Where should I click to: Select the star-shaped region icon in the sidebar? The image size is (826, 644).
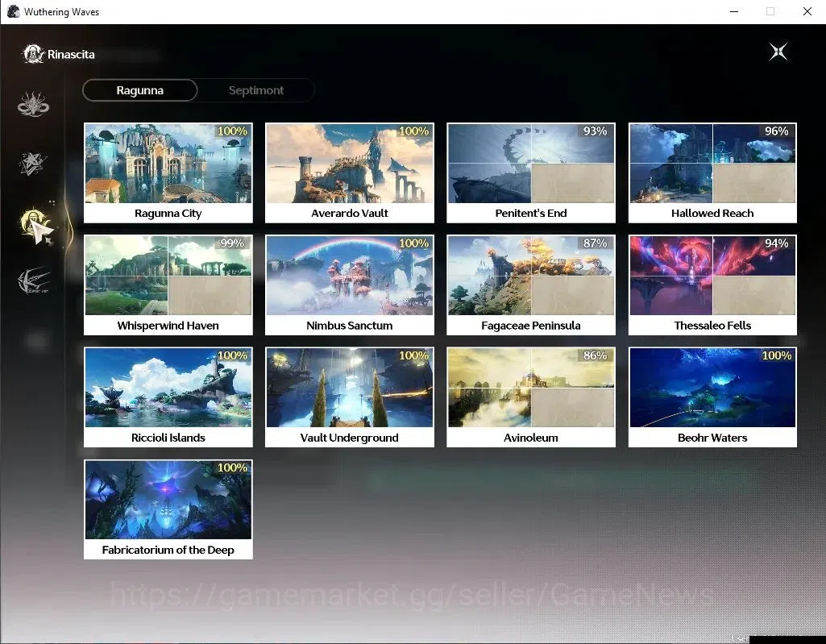click(33, 164)
